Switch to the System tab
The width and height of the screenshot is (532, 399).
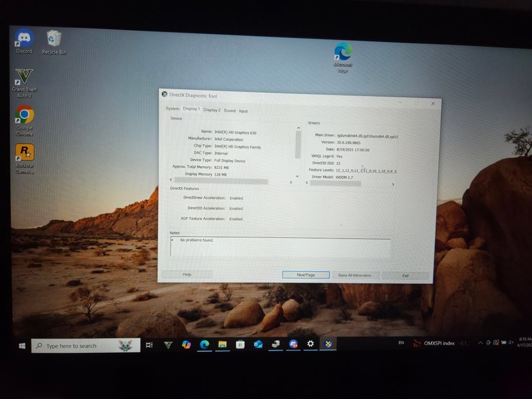(x=172, y=109)
